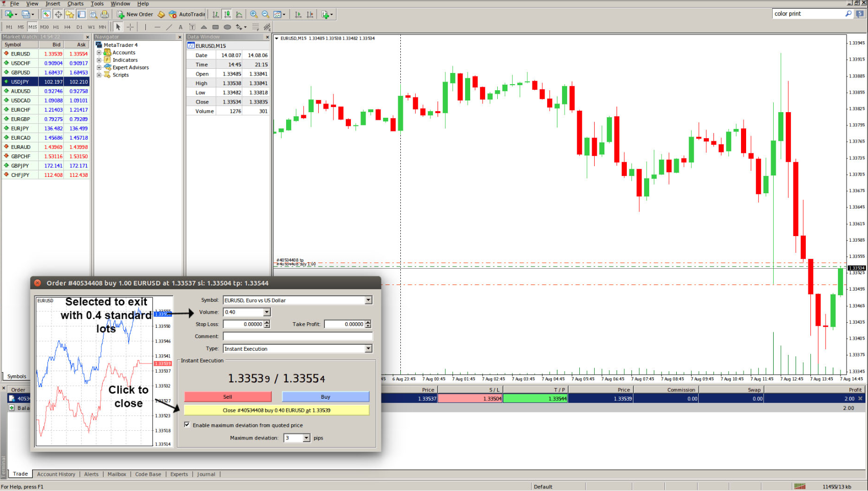Open the order Type dropdown

point(368,349)
